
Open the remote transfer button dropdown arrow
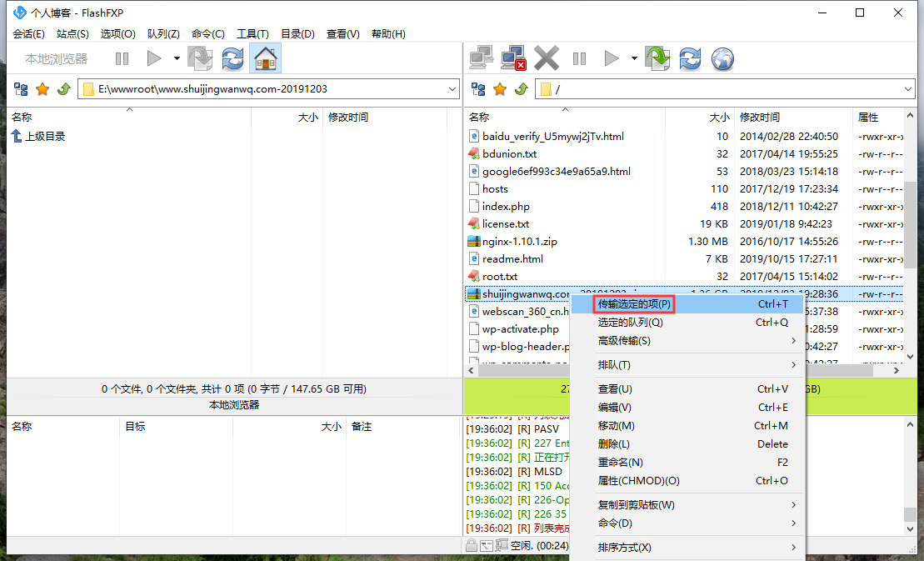click(x=634, y=58)
